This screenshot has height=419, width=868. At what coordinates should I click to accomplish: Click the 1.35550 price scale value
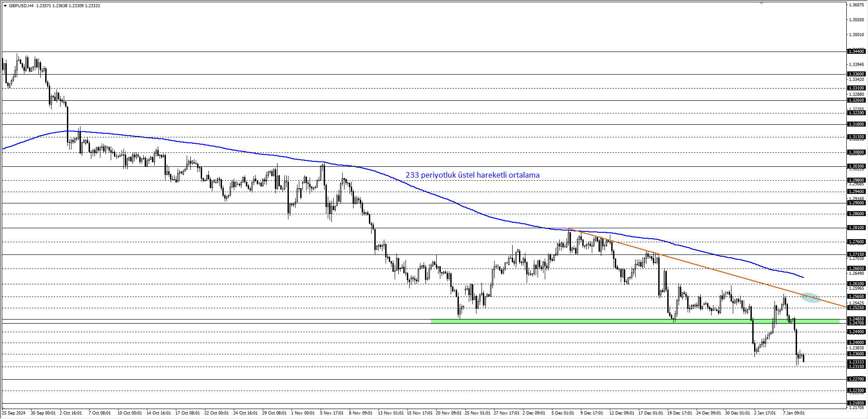(857, 20)
